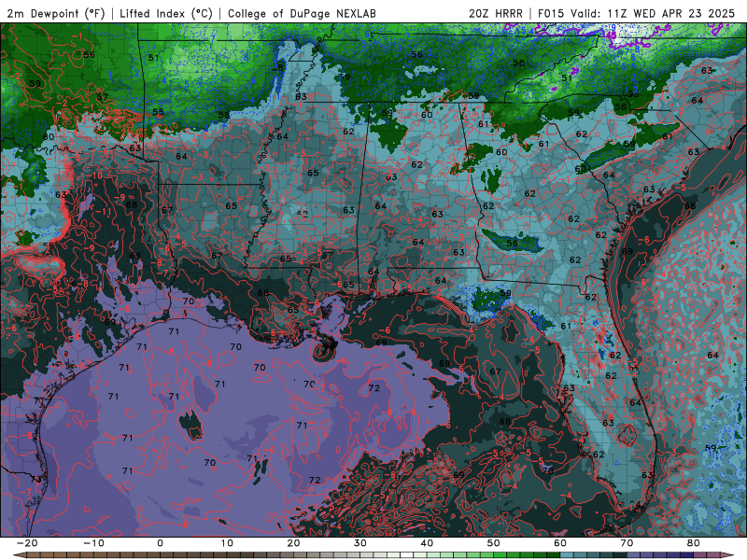
Task: Click the 80 label on the color scale
Action: click(694, 543)
